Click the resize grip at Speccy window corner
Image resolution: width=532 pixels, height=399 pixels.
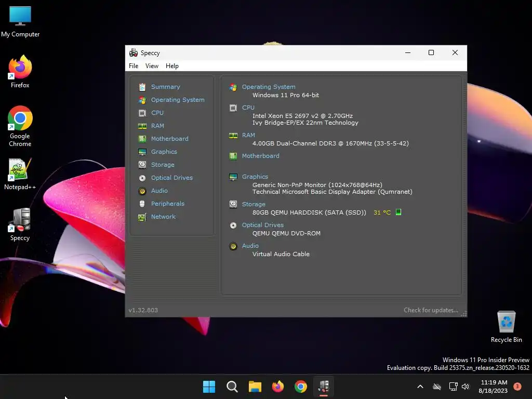pyautogui.click(x=464, y=314)
